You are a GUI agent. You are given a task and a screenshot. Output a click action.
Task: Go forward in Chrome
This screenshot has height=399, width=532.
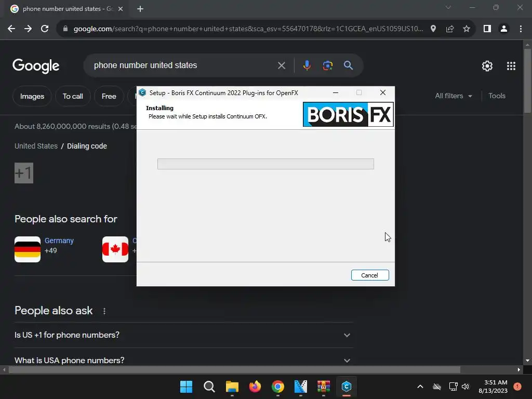(28, 29)
